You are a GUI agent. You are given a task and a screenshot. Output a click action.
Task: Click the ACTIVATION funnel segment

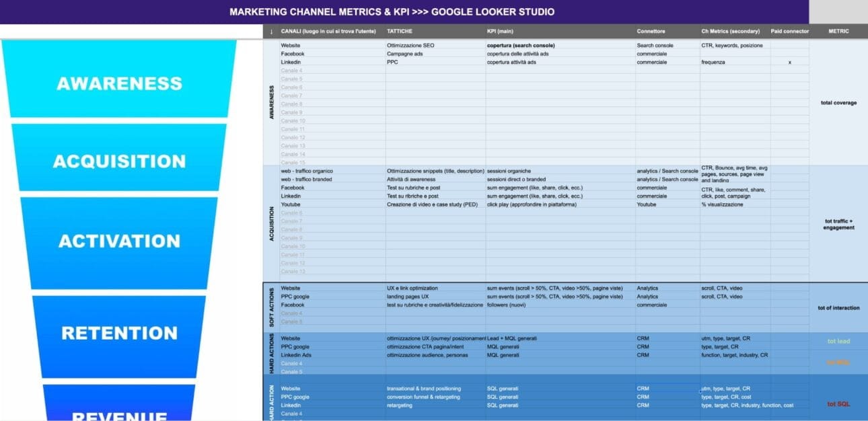click(119, 241)
